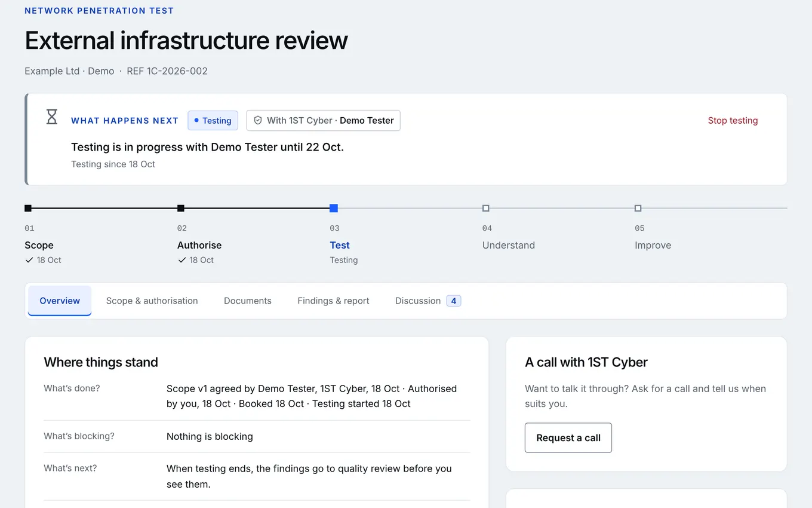Open the Discussion tab
The width and height of the screenshot is (812, 508).
427,301
